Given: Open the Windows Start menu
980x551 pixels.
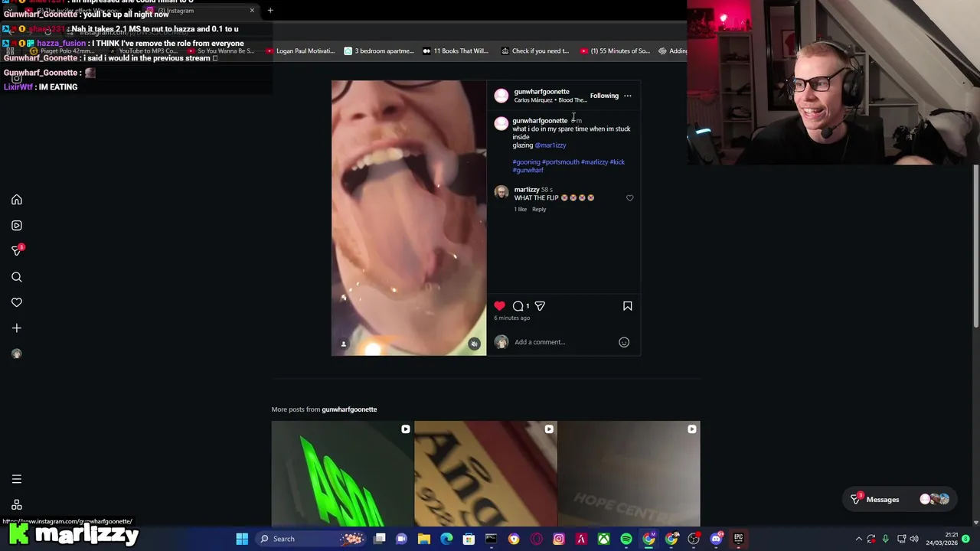Looking at the screenshot, I should pyautogui.click(x=242, y=539).
